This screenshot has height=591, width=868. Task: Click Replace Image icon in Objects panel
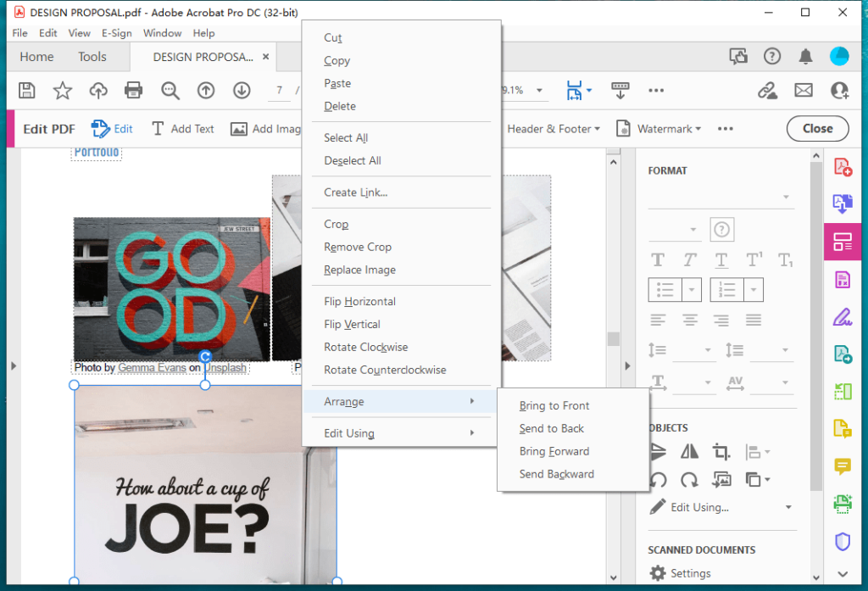[x=721, y=480]
